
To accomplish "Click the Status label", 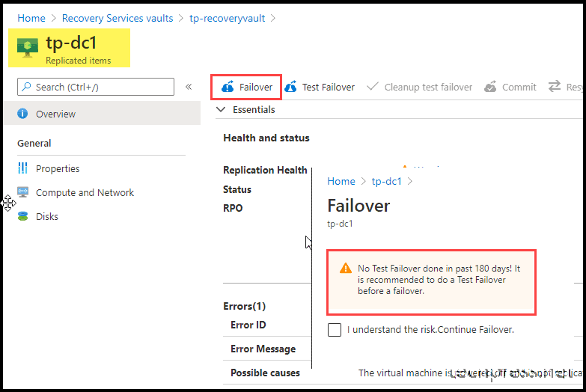I will tap(237, 189).
